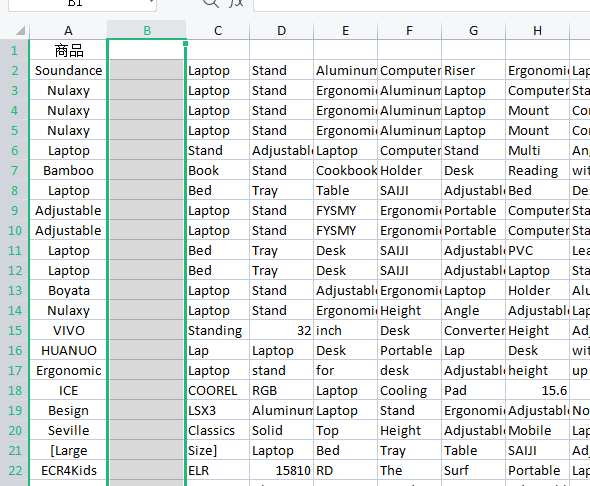This screenshot has height=486, width=590.
Task: Select column C header
Action: coord(218,30)
